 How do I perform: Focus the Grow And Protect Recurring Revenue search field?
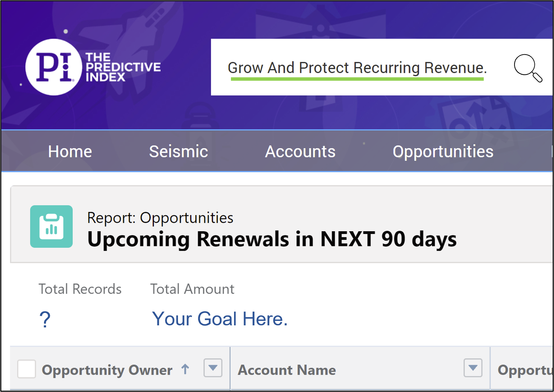click(x=357, y=68)
